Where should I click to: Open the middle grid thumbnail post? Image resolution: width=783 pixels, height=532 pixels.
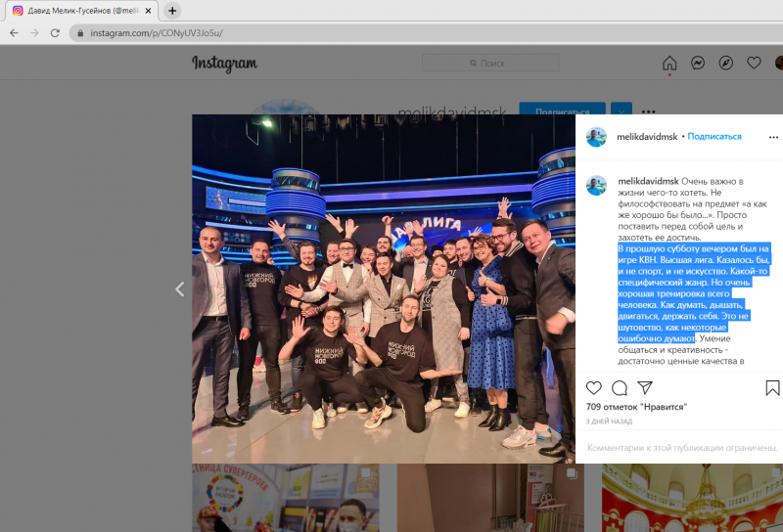pyautogui.click(x=491, y=498)
